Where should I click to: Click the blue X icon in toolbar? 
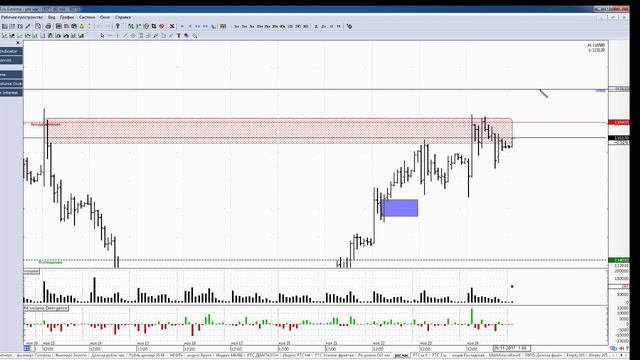pyautogui.click(x=172, y=26)
